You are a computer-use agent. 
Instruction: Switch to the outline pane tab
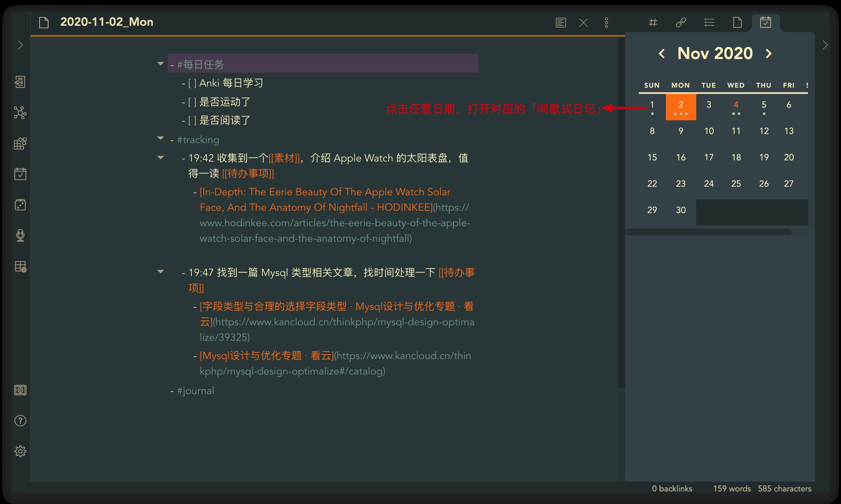click(709, 23)
